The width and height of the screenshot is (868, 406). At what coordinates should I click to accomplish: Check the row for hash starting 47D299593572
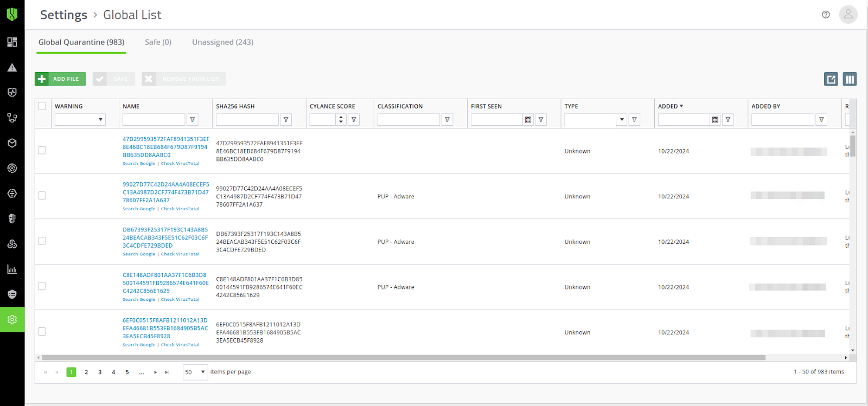42,150
